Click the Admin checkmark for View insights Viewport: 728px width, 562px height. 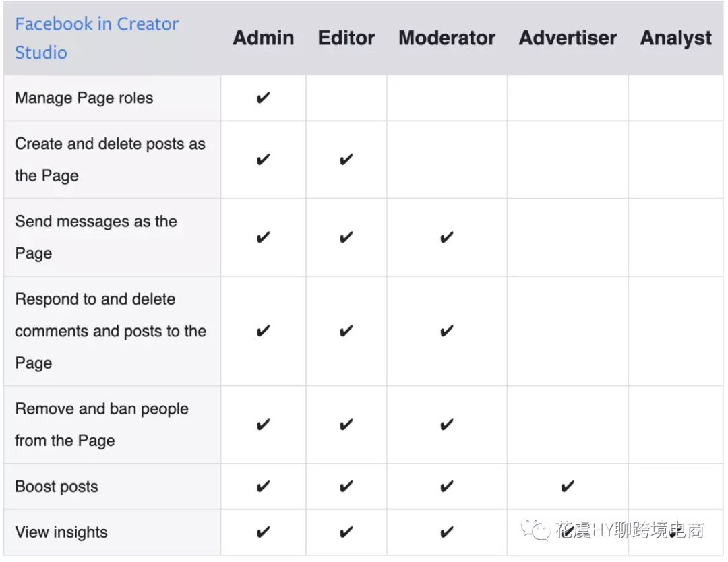[264, 532]
